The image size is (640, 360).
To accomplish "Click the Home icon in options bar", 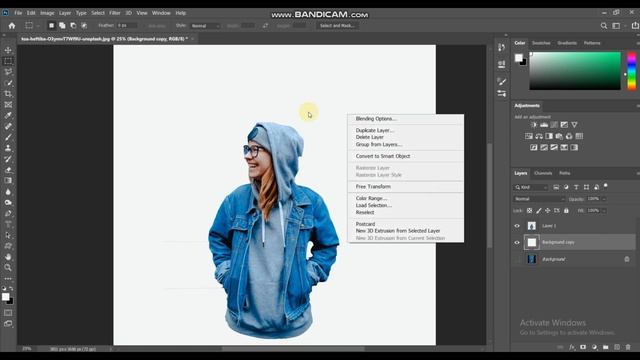I will (x=12, y=26).
